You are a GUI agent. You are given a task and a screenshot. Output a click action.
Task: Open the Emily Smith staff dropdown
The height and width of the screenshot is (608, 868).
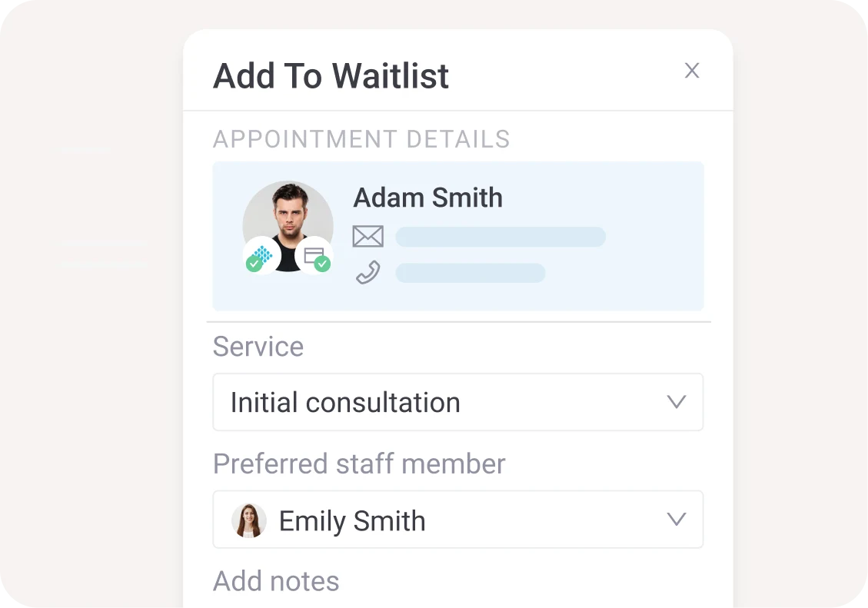458,520
